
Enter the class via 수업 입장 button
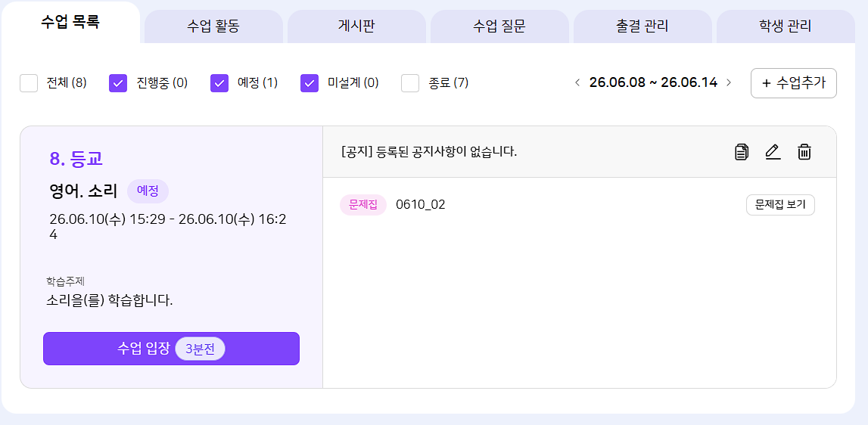pos(172,349)
